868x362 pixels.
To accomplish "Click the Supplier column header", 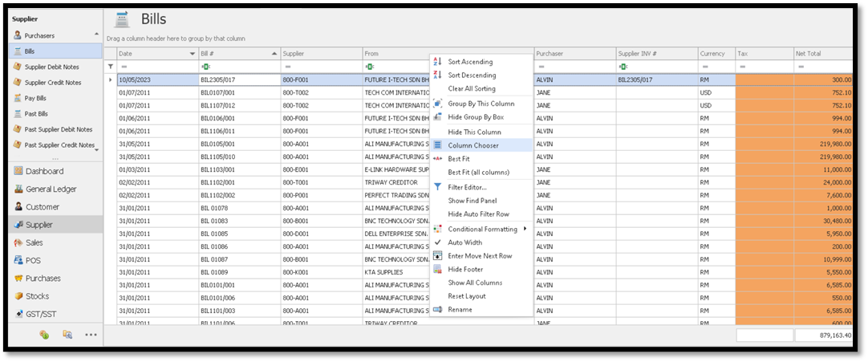I will point(321,54).
